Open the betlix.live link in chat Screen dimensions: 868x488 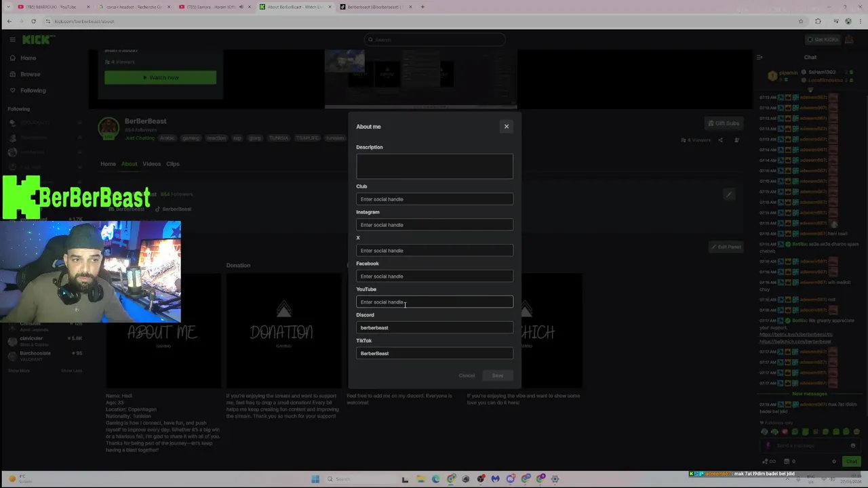(x=795, y=335)
